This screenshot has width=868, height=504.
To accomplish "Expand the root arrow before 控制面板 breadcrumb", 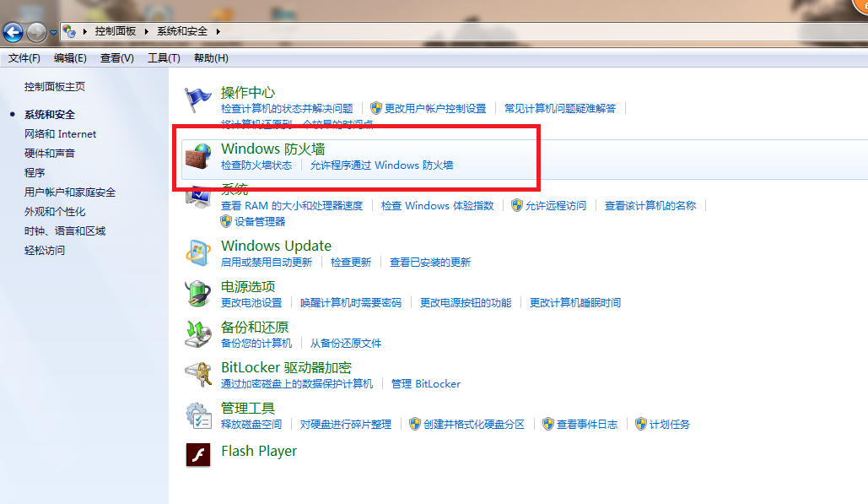I will click(x=84, y=31).
